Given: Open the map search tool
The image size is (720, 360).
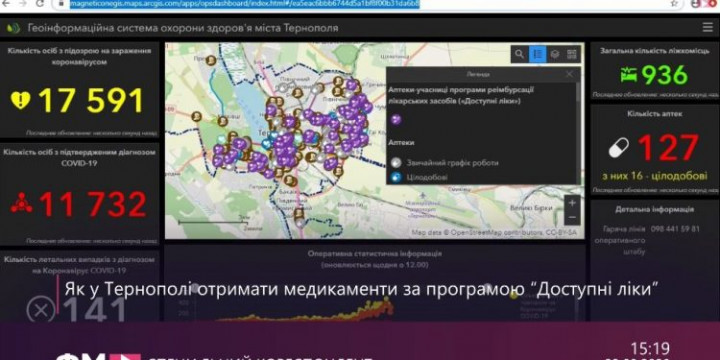Looking at the screenshot, I should tap(519, 54).
